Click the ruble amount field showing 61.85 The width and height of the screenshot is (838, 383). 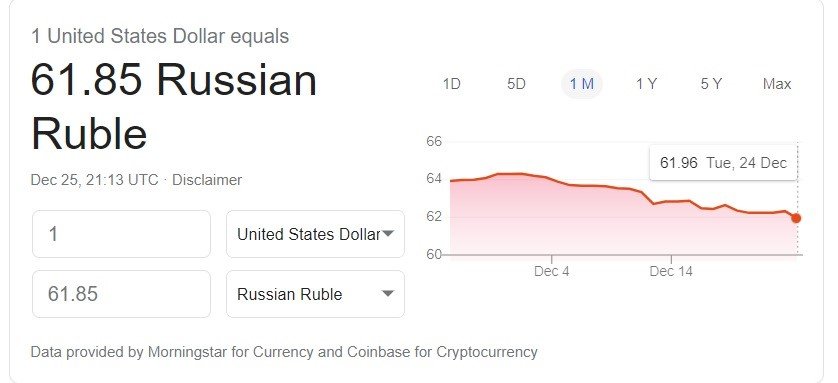121,294
